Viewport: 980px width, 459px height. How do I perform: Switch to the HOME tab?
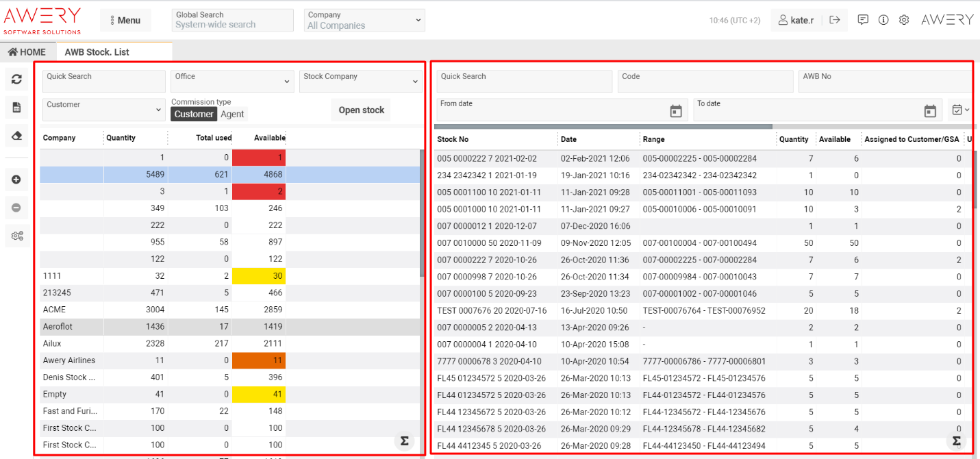tap(27, 52)
